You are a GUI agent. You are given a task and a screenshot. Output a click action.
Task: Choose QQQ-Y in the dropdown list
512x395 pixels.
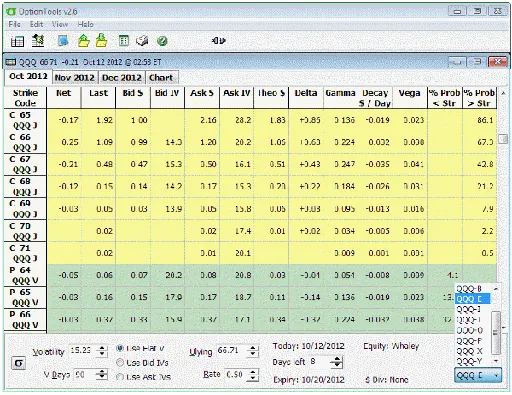pos(472,361)
